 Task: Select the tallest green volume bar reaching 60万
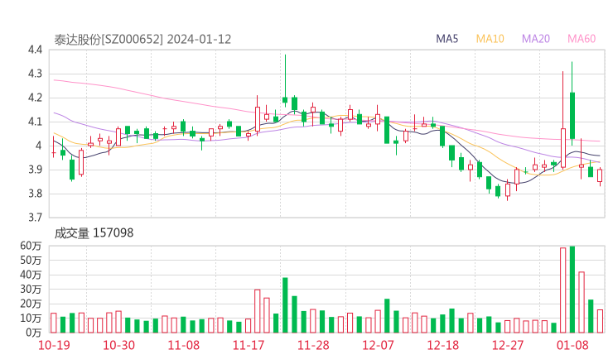(x=572, y=290)
